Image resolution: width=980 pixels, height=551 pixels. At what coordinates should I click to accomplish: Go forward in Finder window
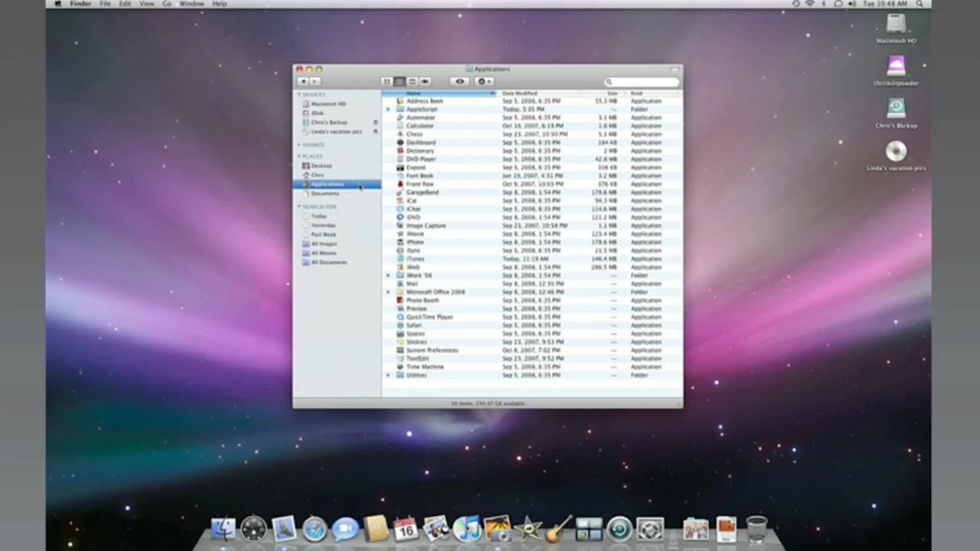tap(315, 81)
